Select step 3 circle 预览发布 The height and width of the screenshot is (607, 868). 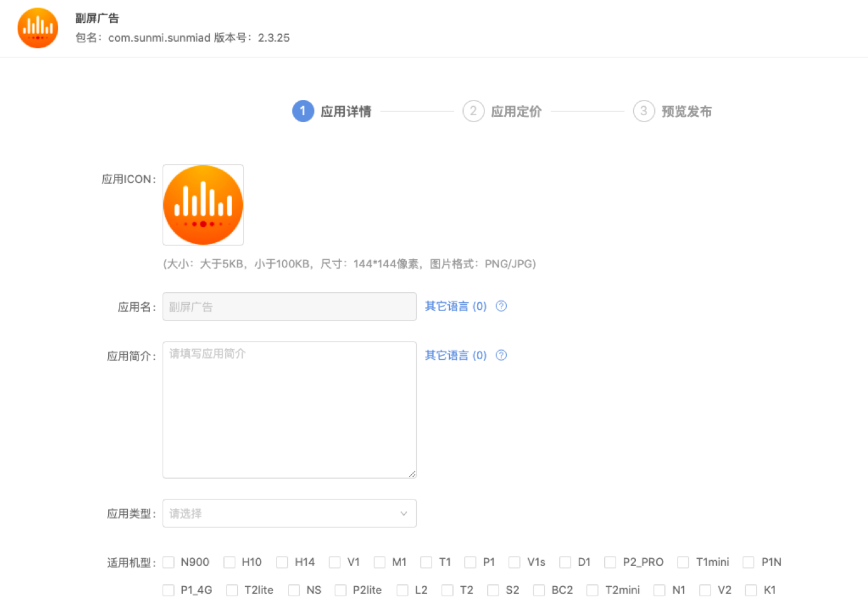click(x=643, y=111)
